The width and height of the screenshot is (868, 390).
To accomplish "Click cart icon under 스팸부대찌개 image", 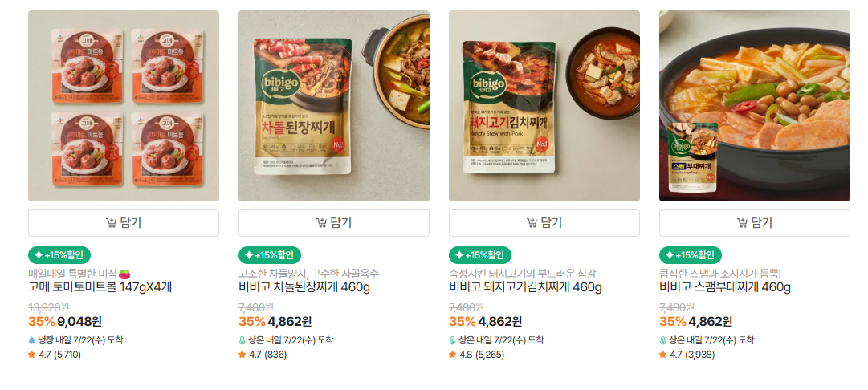I will point(742,223).
